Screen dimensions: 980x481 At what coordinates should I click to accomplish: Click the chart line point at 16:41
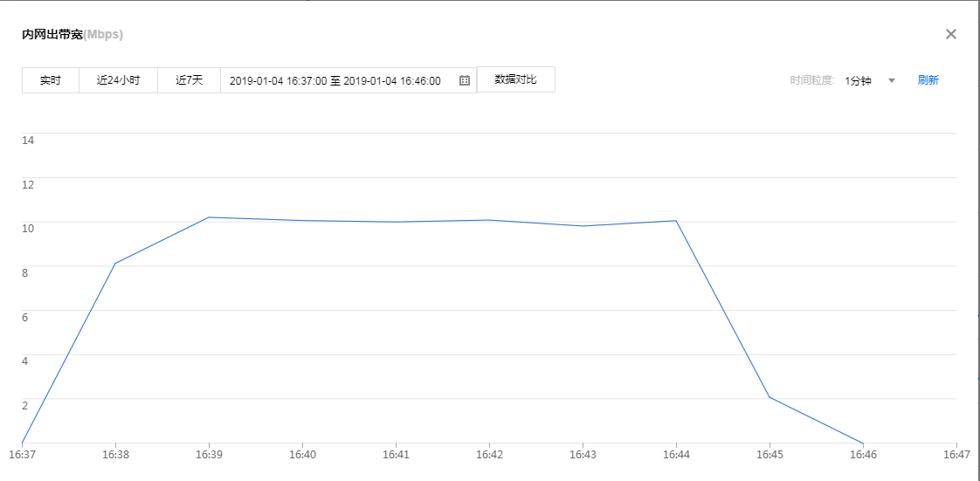pos(396,222)
